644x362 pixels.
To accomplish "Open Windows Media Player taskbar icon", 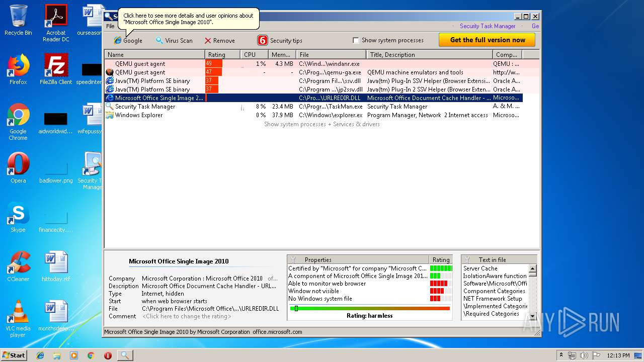I will coord(74,355).
